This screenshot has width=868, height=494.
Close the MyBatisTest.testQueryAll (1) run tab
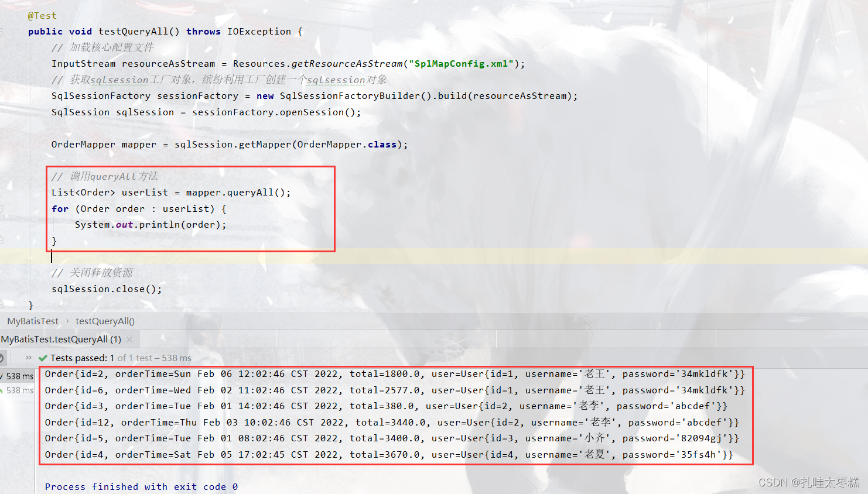(x=129, y=339)
